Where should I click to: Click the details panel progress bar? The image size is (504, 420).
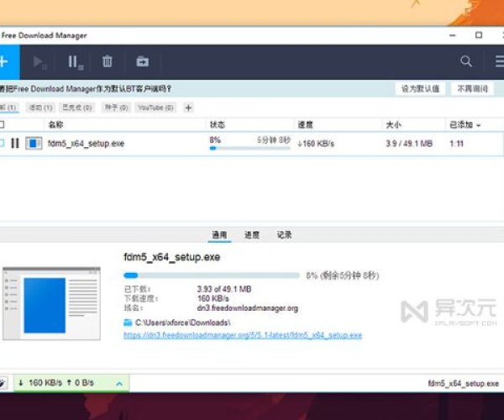click(212, 276)
